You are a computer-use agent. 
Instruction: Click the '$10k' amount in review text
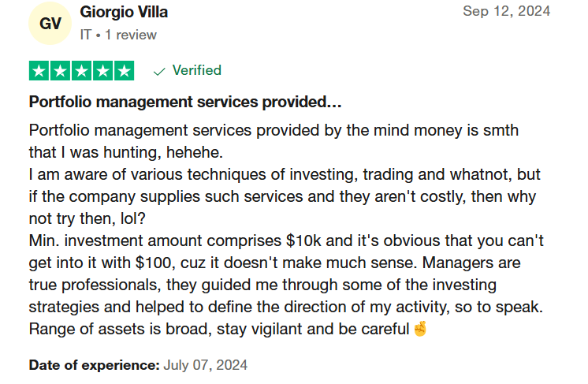(303, 240)
